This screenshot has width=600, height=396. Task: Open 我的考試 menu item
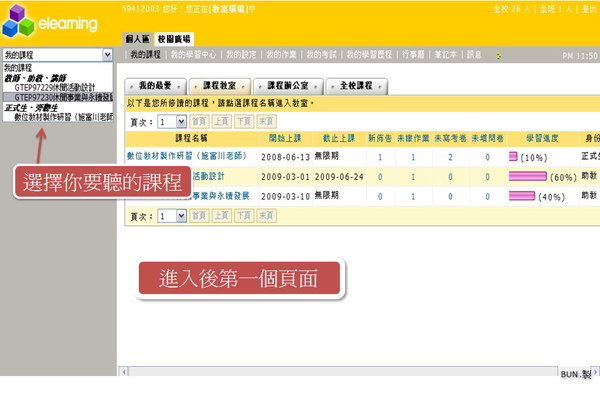click(321, 55)
